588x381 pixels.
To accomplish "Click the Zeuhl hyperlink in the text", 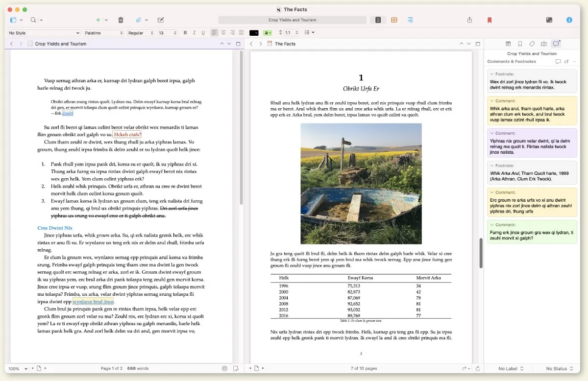I will pyautogui.click(x=67, y=113).
